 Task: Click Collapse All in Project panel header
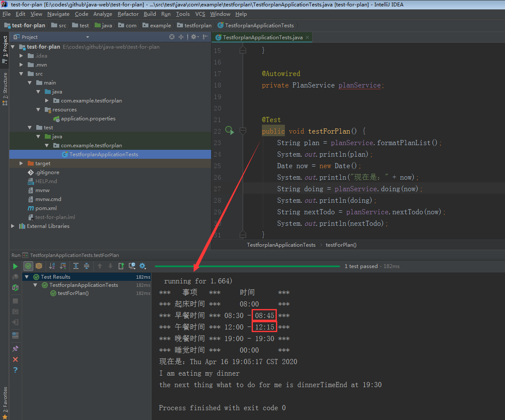click(181, 37)
